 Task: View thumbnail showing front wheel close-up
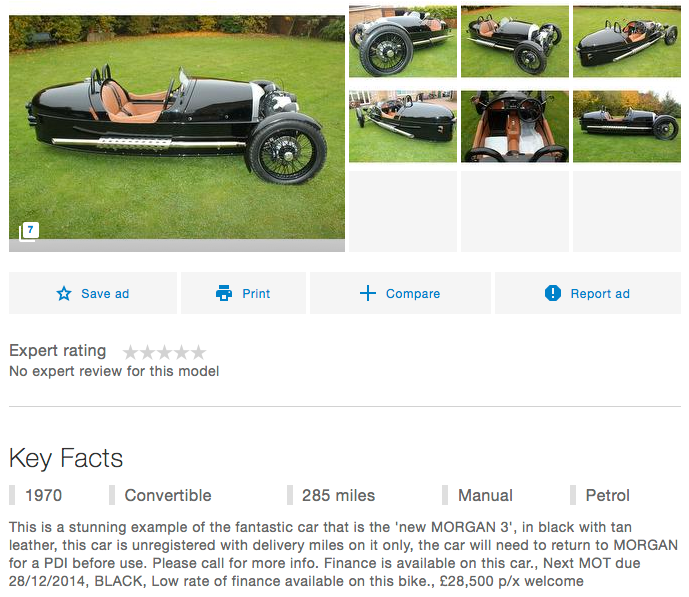[403, 41]
